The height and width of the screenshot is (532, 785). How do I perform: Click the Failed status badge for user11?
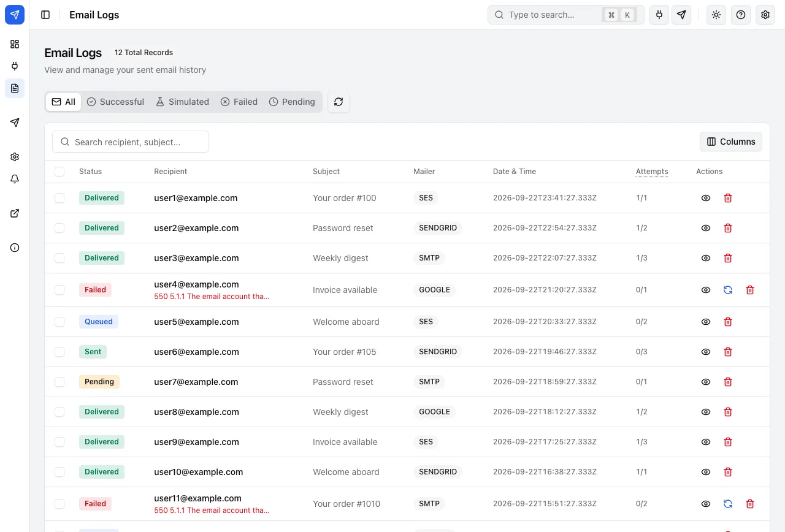click(95, 504)
